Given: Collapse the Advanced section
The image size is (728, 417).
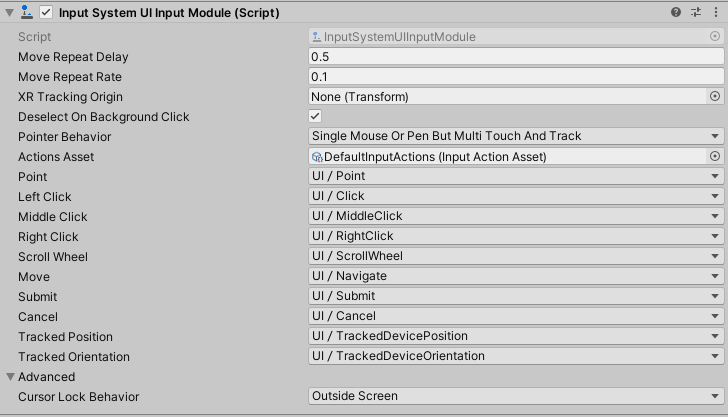Looking at the screenshot, I should coord(10,377).
